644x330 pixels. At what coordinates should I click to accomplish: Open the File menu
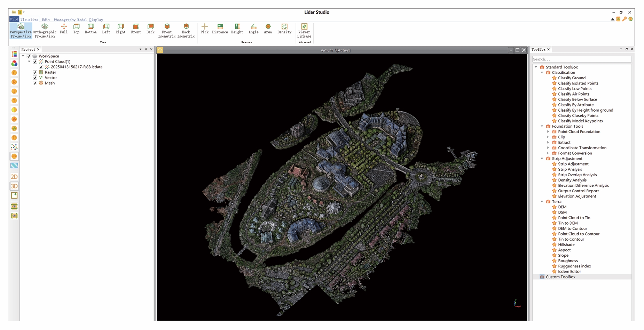pyautogui.click(x=14, y=19)
